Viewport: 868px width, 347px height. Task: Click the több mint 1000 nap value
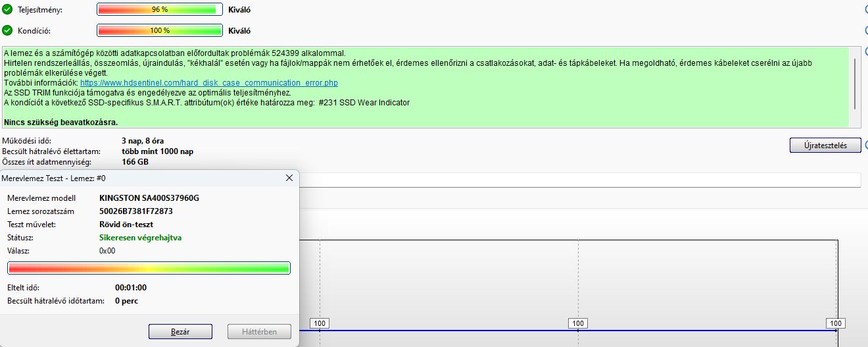[x=157, y=151]
